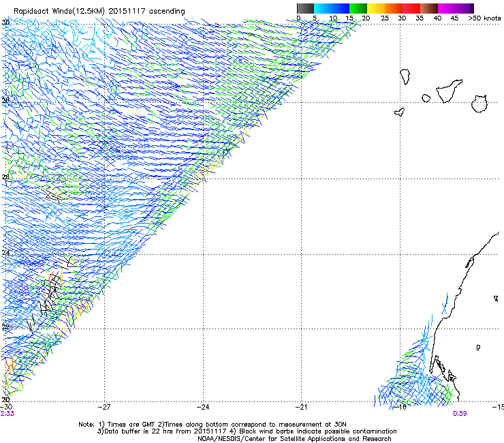
Task: Click the yellow 20-25 knots legend swatch
Action: 376,8
